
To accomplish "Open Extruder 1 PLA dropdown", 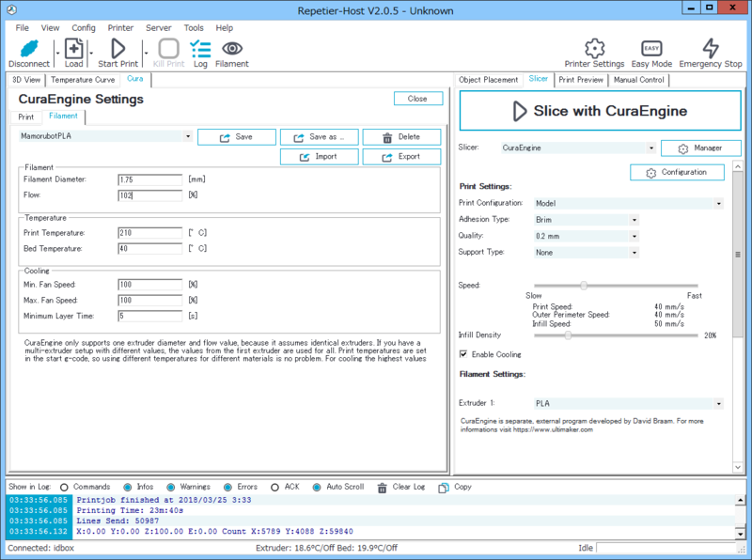I will point(718,403).
